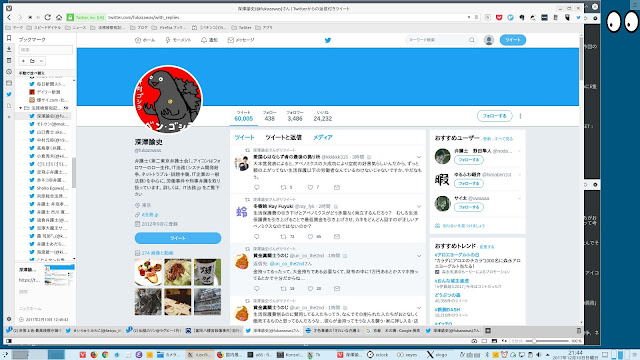Viewport: 640px width, 360px height.
Task: Open Vivaldi settings gear in sidebar
Action: [9, 319]
